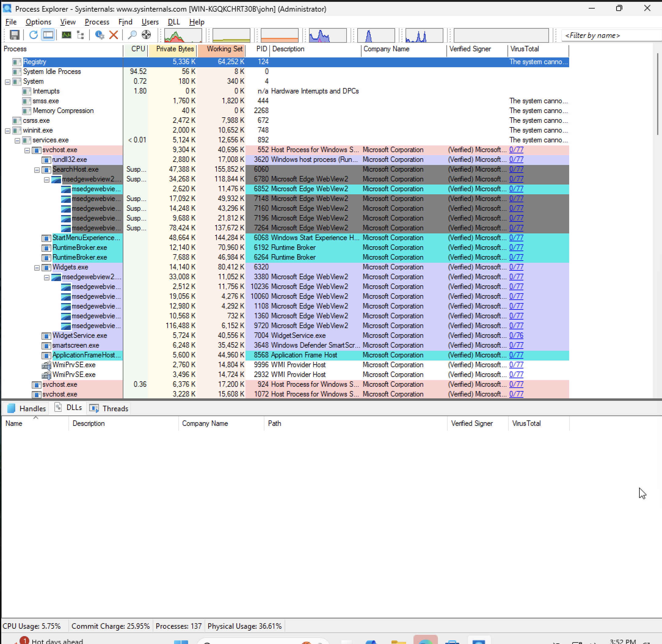Sort by the PID column header

pos(258,49)
